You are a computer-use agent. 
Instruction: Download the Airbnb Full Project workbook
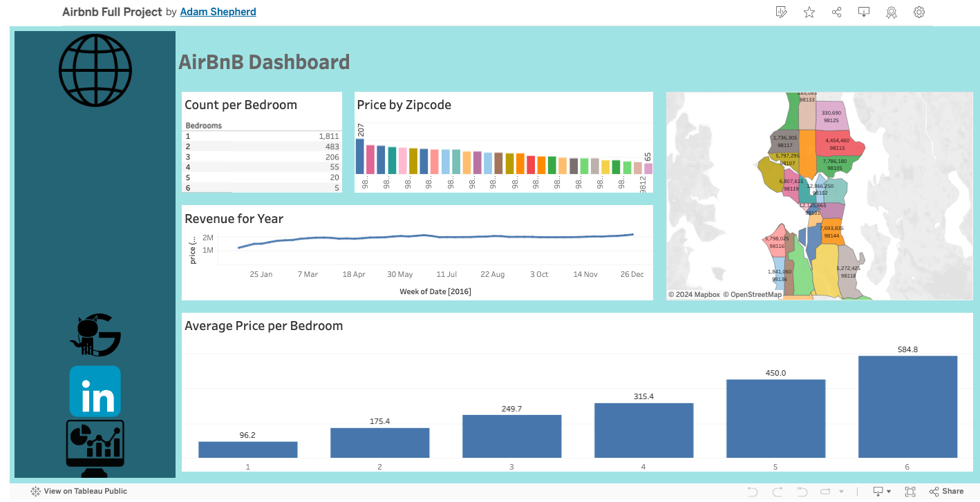point(864,12)
